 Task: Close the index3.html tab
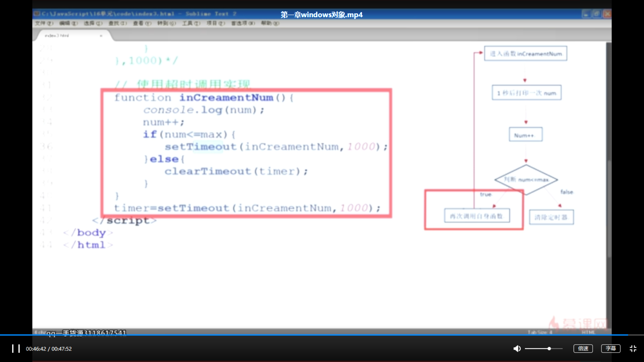101,36
